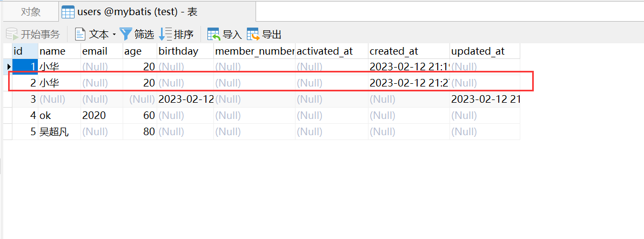Screen dimensions: 644x239
Task: Click the Begin Transaction (开始事务) icon
Action: pos(11,34)
